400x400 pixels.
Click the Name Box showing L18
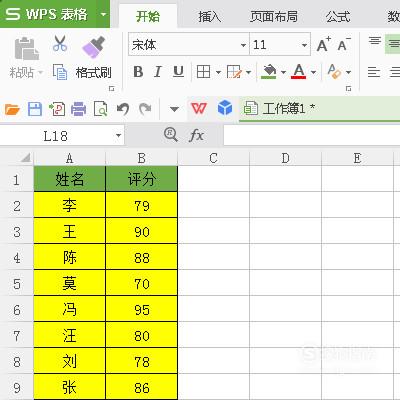tap(55, 136)
